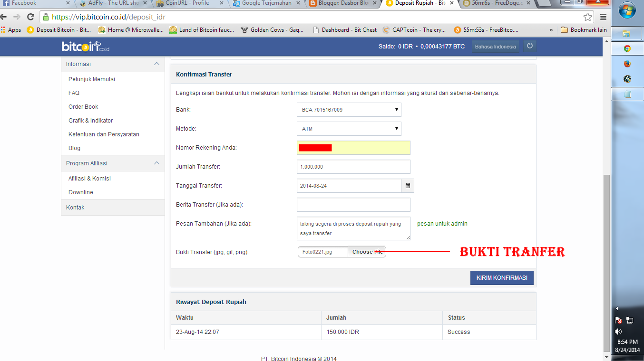Image resolution: width=644 pixels, height=361 pixels.
Task: Collapse the Program Afiliasi section
Action: tap(156, 163)
